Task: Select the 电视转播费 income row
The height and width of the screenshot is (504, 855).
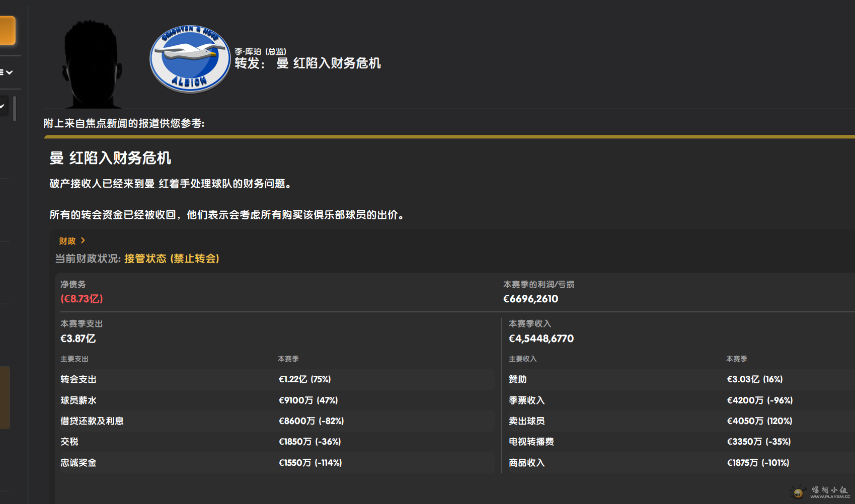Action: coord(679,442)
